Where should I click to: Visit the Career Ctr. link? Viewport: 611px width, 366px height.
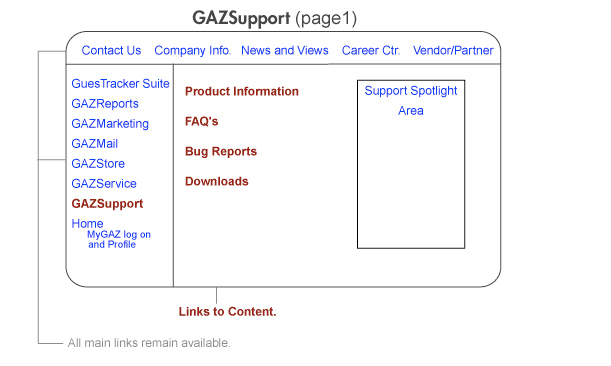371,50
